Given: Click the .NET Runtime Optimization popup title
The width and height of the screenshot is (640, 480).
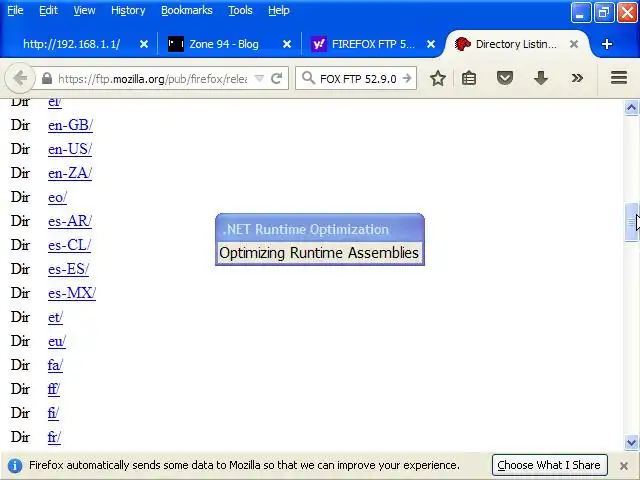Looking at the screenshot, I should (306, 229).
